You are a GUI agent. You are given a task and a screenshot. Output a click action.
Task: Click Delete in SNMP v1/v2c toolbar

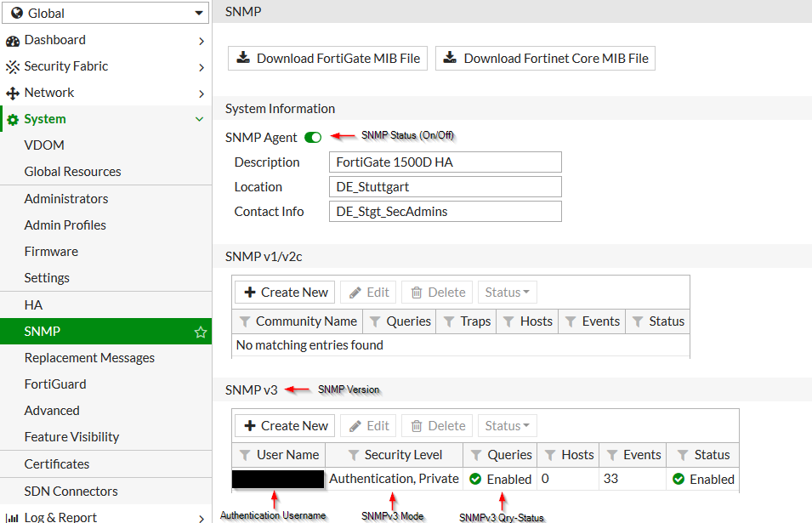tap(437, 292)
